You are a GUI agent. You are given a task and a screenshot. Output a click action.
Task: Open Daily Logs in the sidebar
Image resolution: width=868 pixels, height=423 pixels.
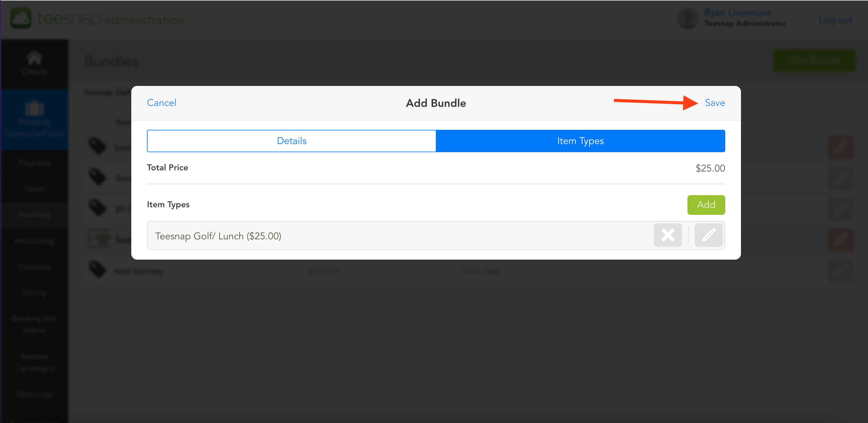click(34, 394)
